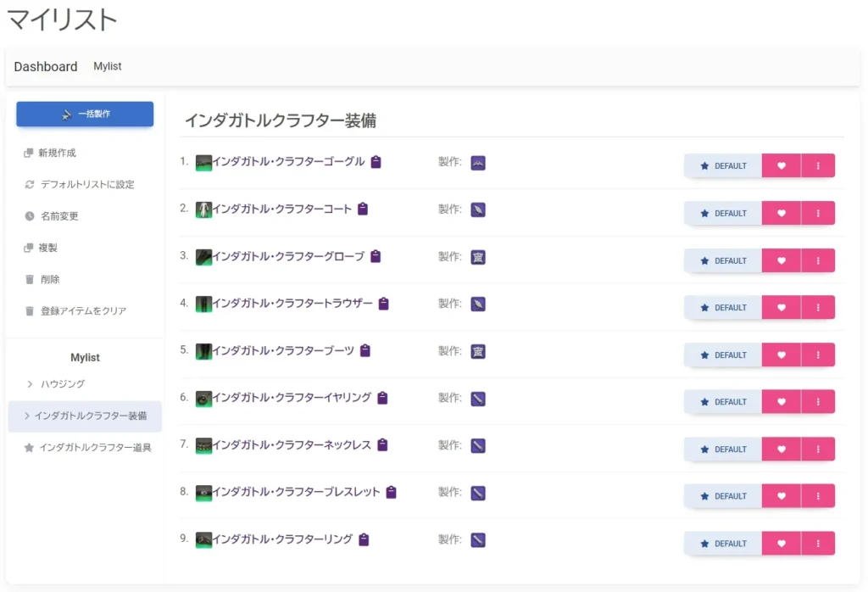Favorite コート with the heart button
The width and height of the screenshot is (868, 592).
pos(781,213)
